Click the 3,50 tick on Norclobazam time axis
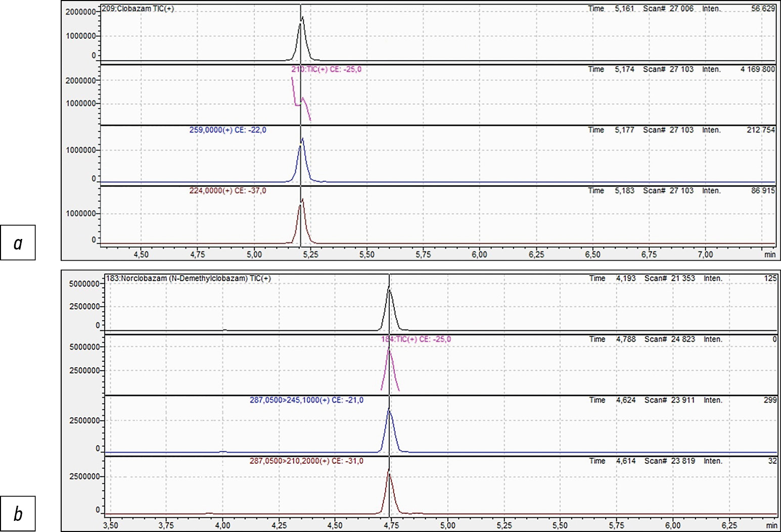The height and width of the screenshot is (532, 781). point(110,525)
